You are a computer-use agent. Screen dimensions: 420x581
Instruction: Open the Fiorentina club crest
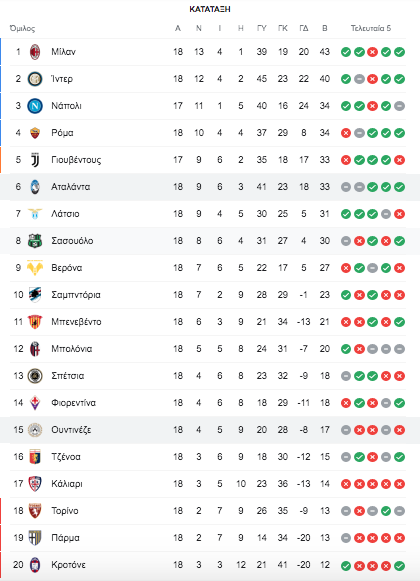click(x=35, y=403)
